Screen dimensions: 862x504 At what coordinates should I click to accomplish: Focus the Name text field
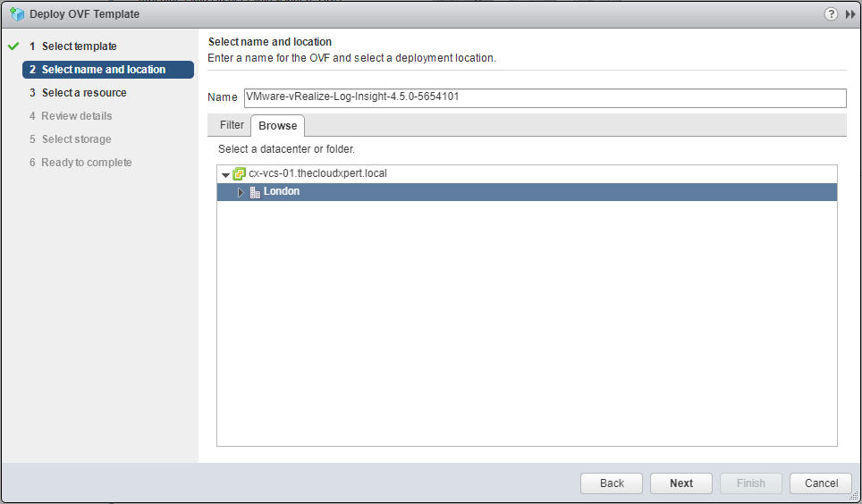point(544,97)
